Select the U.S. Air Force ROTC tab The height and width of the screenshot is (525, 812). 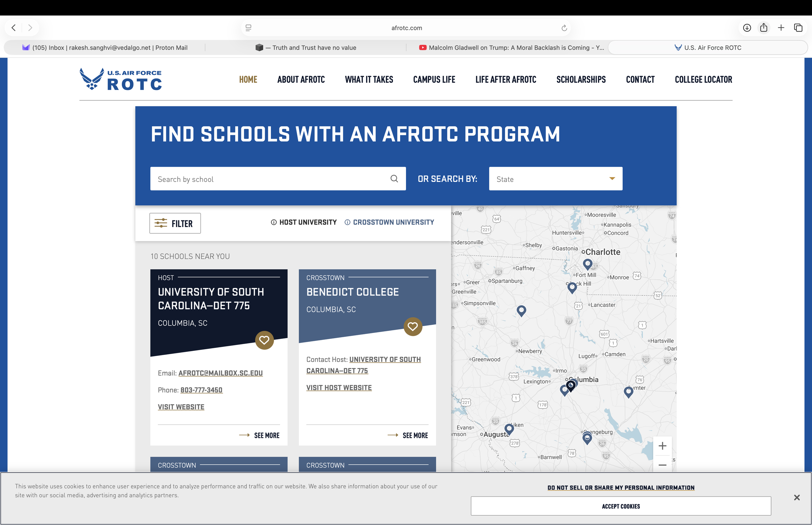(708, 48)
